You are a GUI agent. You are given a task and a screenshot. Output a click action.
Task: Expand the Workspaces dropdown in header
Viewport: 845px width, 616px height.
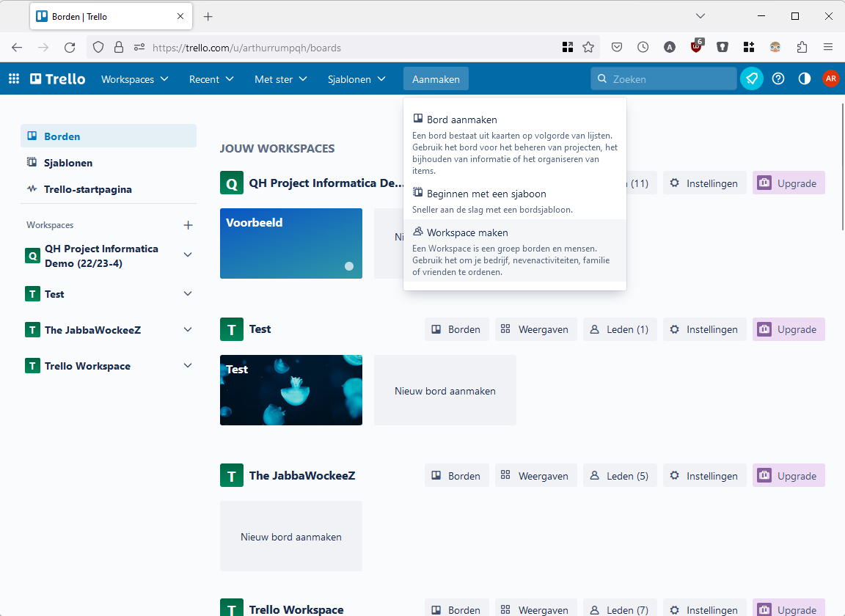[x=135, y=79]
